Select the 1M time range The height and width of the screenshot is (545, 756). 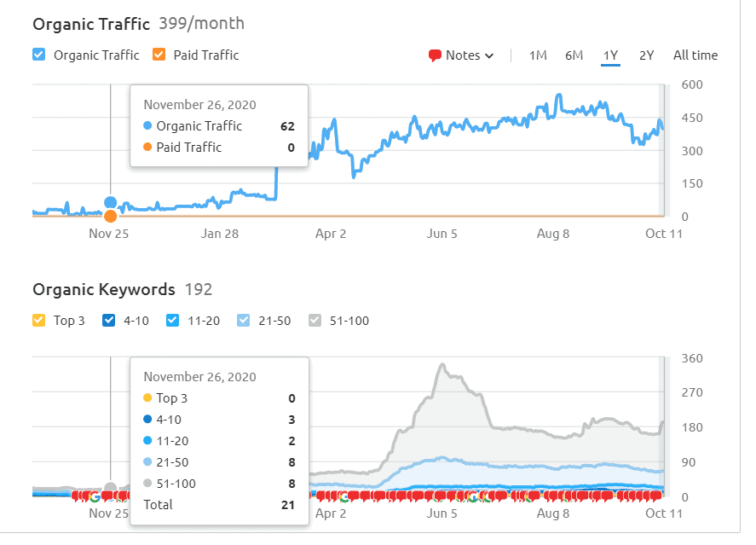coord(538,55)
